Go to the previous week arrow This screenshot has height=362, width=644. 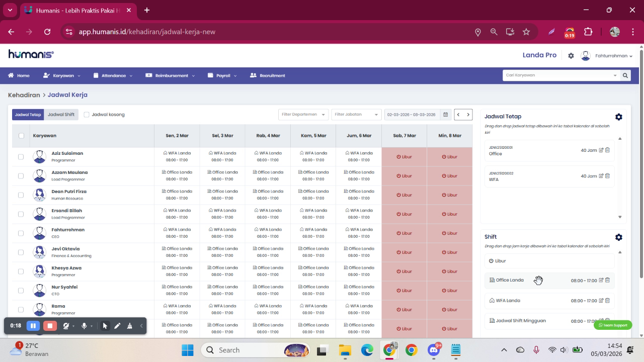[x=458, y=115]
